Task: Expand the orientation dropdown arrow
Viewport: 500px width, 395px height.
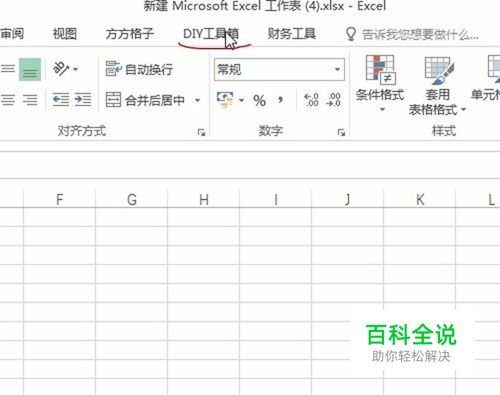Action: click(75, 69)
